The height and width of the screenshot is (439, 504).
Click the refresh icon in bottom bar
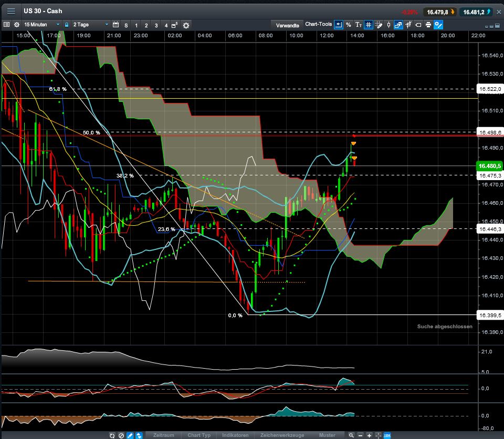(x=112, y=435)
